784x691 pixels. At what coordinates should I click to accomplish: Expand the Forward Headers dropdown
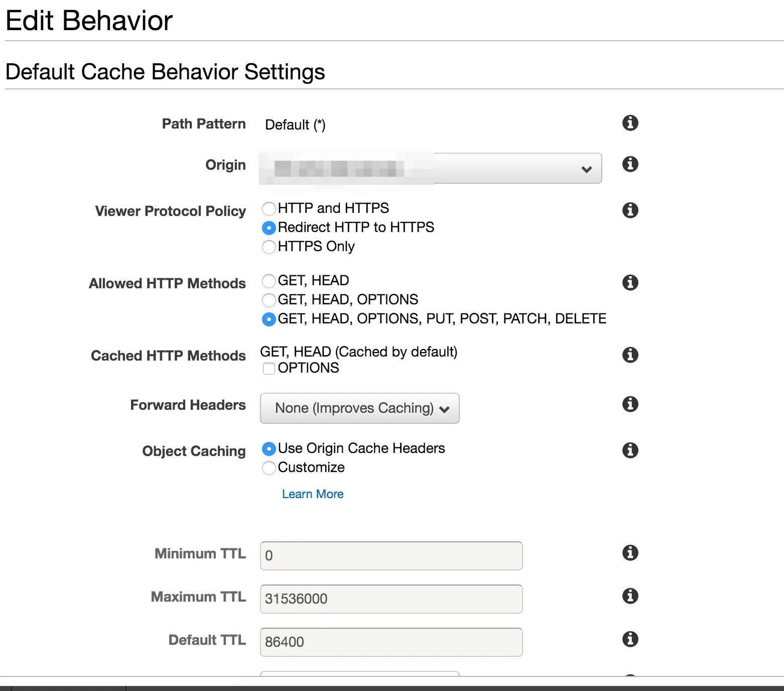[359, 408]
